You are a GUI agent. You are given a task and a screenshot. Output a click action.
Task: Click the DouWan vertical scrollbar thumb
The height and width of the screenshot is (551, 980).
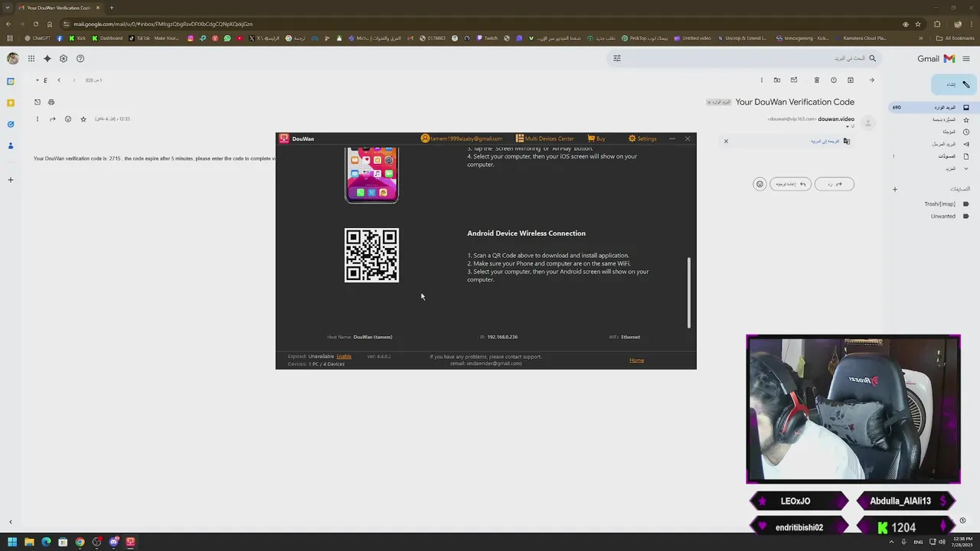click(x=689, y=292)
